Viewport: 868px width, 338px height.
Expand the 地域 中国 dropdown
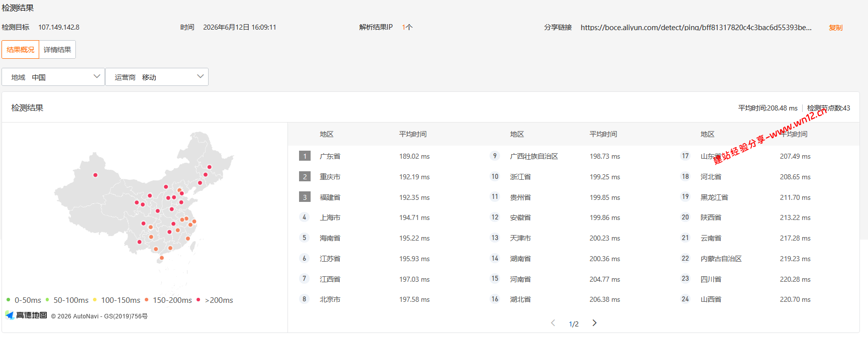tap(53, 77)
